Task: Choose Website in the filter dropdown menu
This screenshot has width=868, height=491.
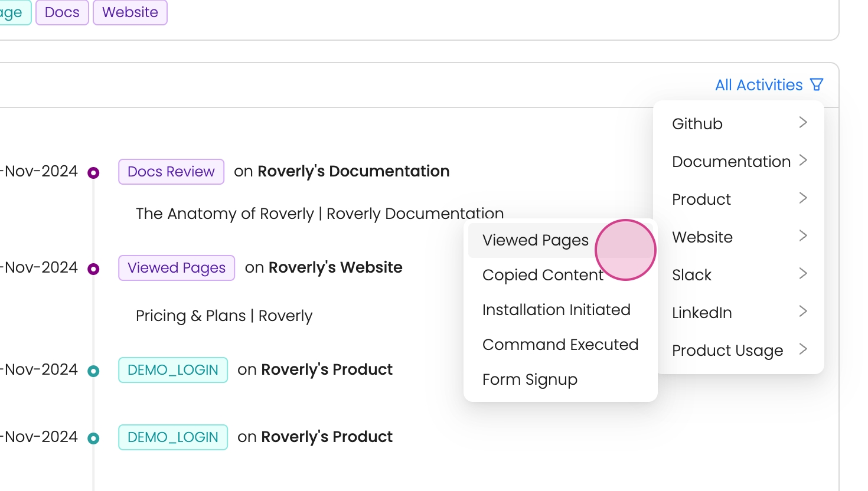Action: 702,237
